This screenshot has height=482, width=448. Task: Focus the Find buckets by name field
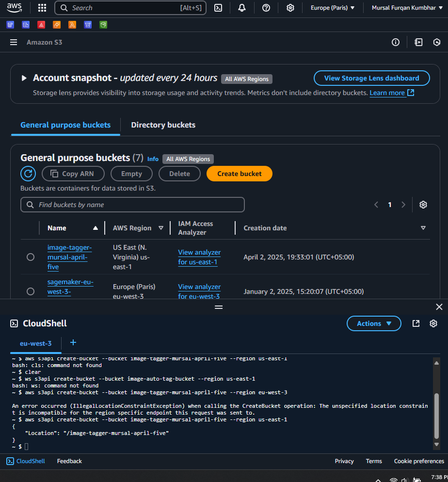[132, 205]
